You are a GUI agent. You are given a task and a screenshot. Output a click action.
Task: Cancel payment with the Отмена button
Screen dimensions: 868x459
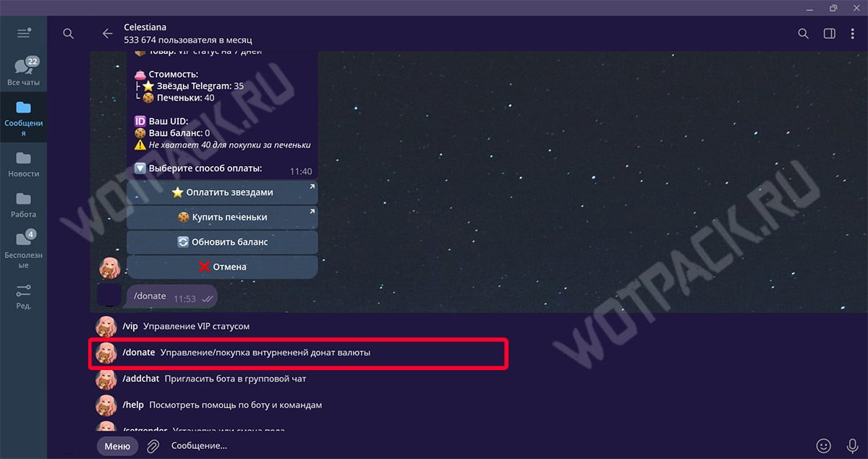click(222, 267)
